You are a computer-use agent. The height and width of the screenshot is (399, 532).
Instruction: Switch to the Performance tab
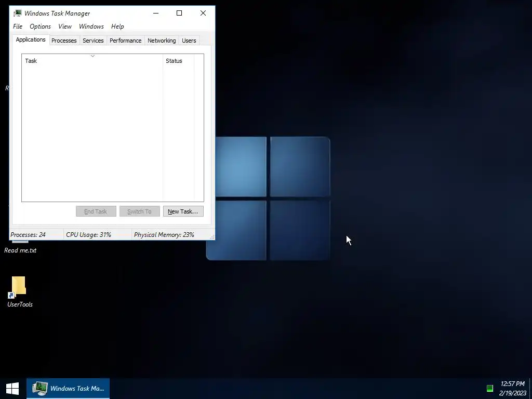[x=126, y=41]
